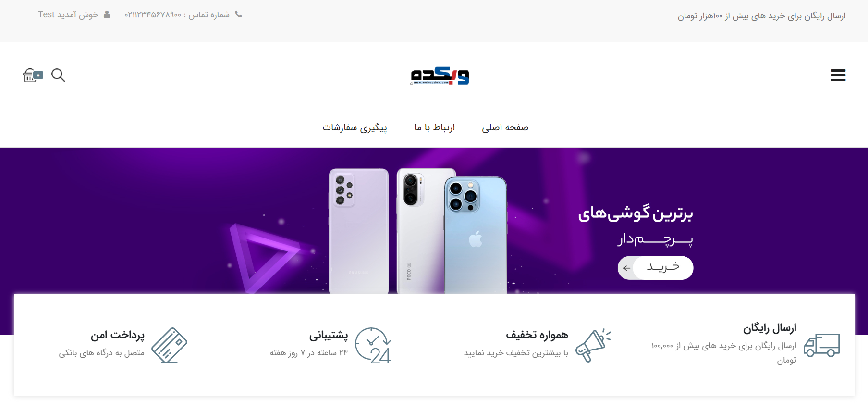The height and width of the screenshot is (413, 868).
Task: Click the credit card secure payment icon
Action: [x=170, y=345]
